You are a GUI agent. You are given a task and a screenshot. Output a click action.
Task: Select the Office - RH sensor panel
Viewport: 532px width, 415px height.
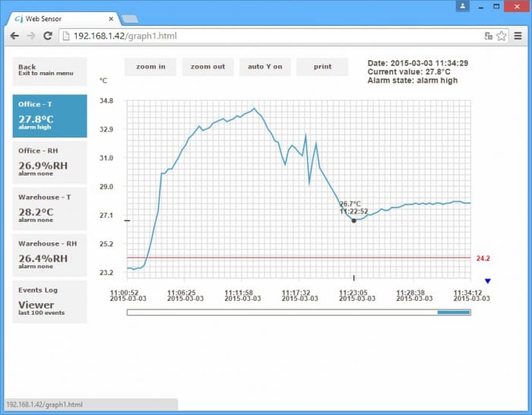click(49, 162)
